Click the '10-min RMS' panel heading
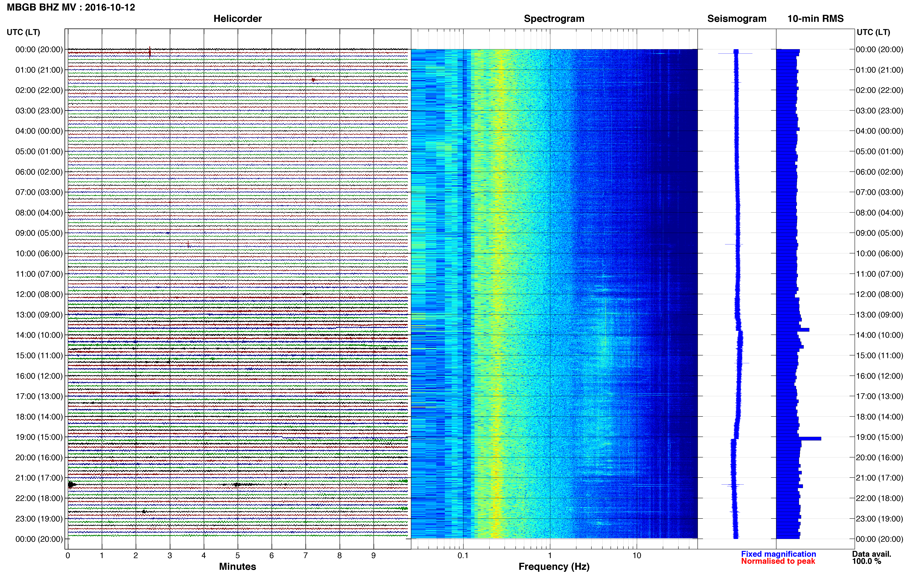This screenshot has width=924, height=578. tap(816, 19)
